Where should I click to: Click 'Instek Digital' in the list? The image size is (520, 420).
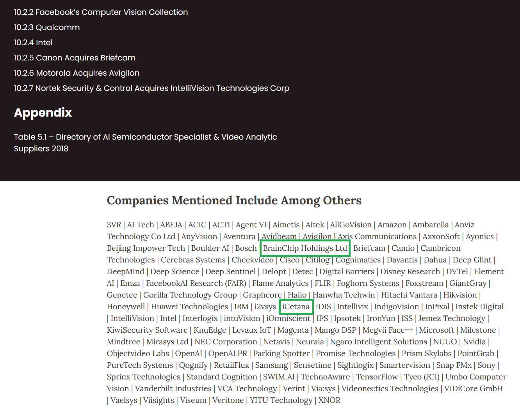pos(479,307)
